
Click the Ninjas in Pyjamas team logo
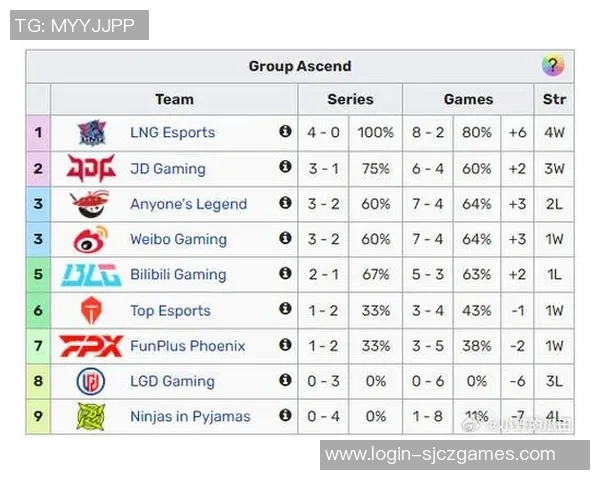[x=91, y=416]
